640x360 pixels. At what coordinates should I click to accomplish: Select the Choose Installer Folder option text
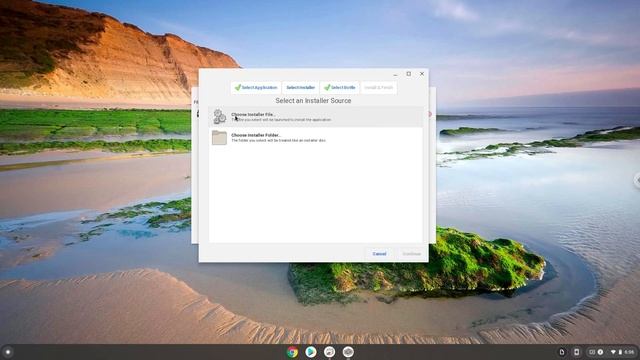point(256,135)
